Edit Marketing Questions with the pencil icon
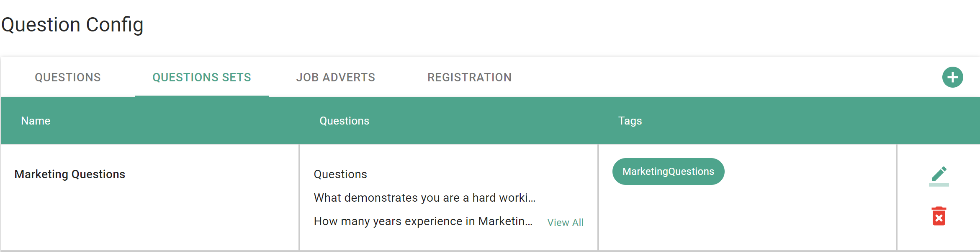980x252 pixels. [x=939, y=176]
